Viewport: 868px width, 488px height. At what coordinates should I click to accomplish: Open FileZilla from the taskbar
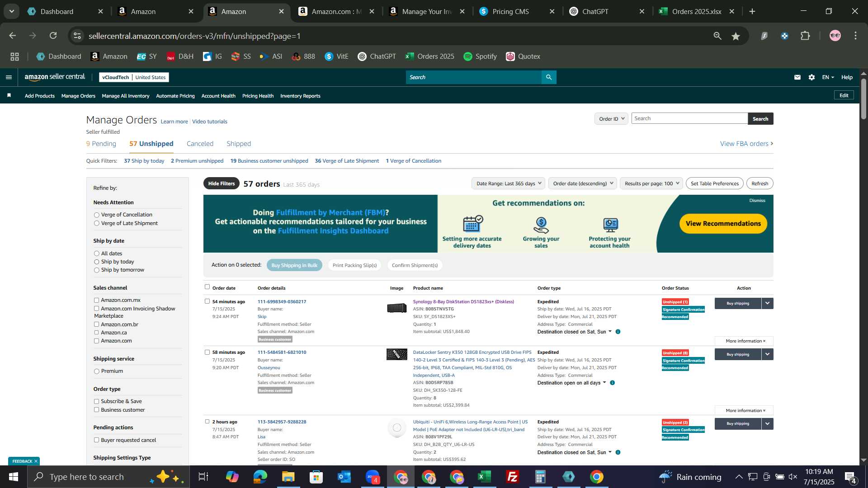tap(513, 477)
